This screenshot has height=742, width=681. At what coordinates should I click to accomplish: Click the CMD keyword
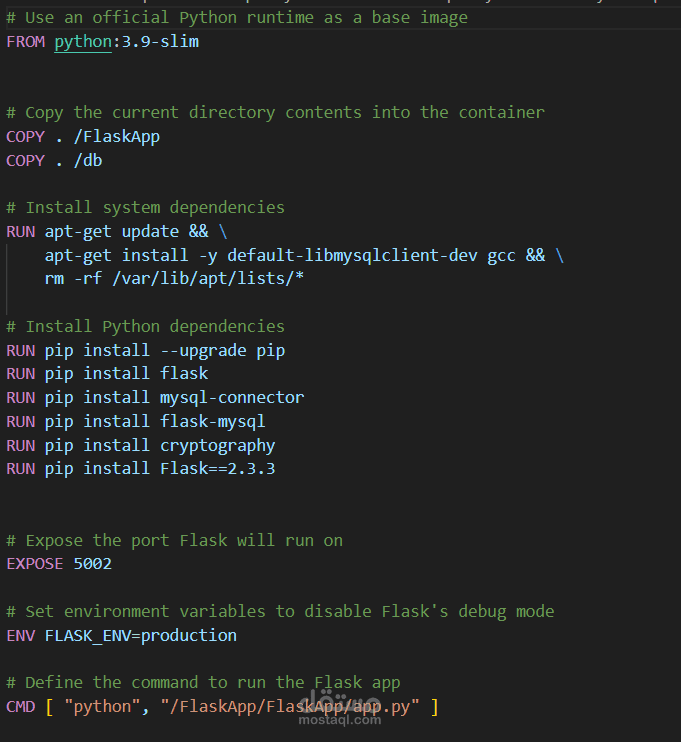[20, 707]
